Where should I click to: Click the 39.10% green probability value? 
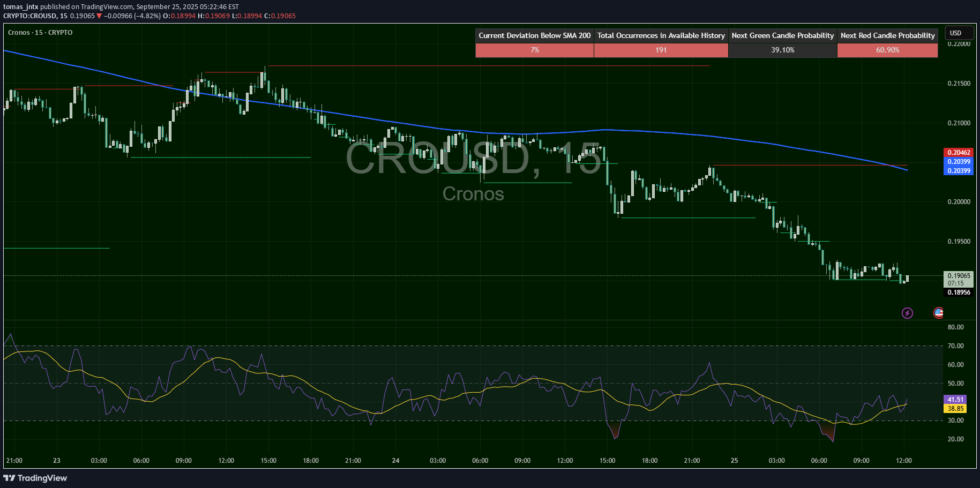783,50
